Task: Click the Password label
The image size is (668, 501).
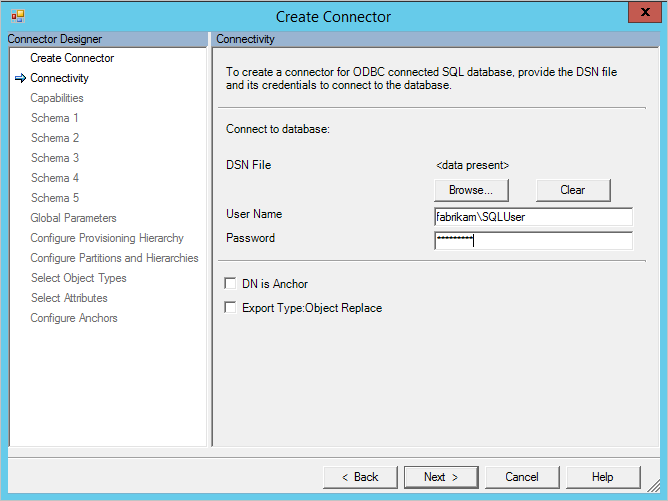Action: (250, 238)
